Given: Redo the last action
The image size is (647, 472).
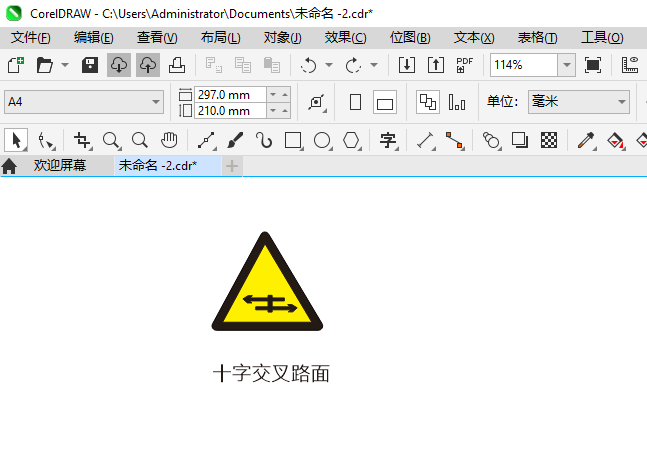Looking at the screenshot, I should [x=353, y=65].
